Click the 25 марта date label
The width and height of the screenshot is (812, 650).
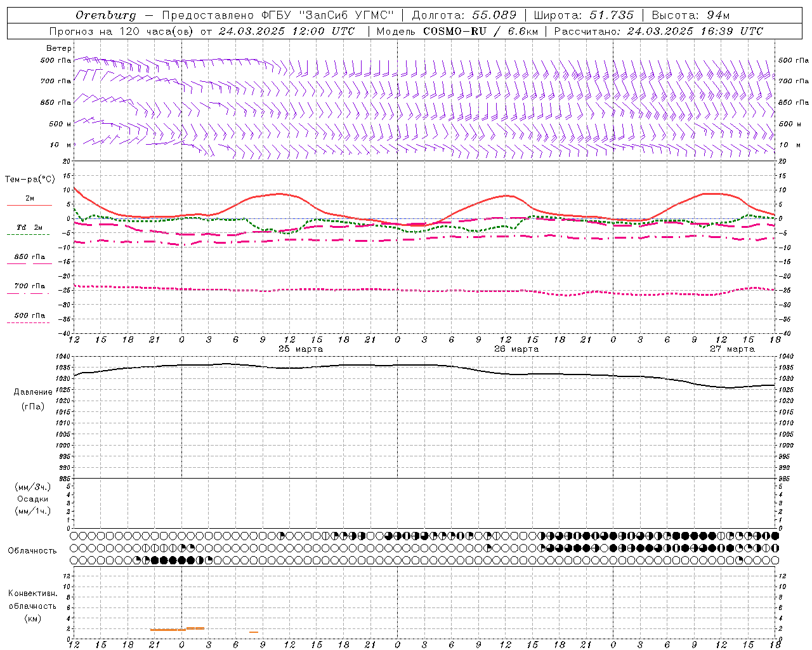pyautogui.click(x=301, y=349)
